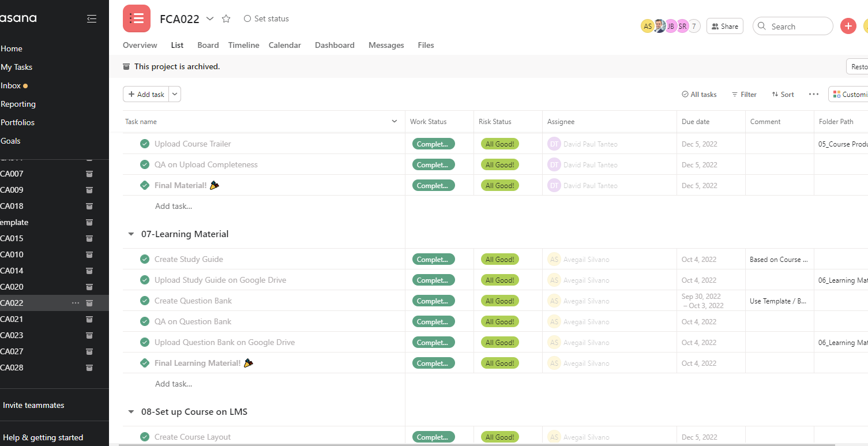Open the All tasks view filter
The height and width of the screenshot is (446, 868).
[x=699, y=95]
